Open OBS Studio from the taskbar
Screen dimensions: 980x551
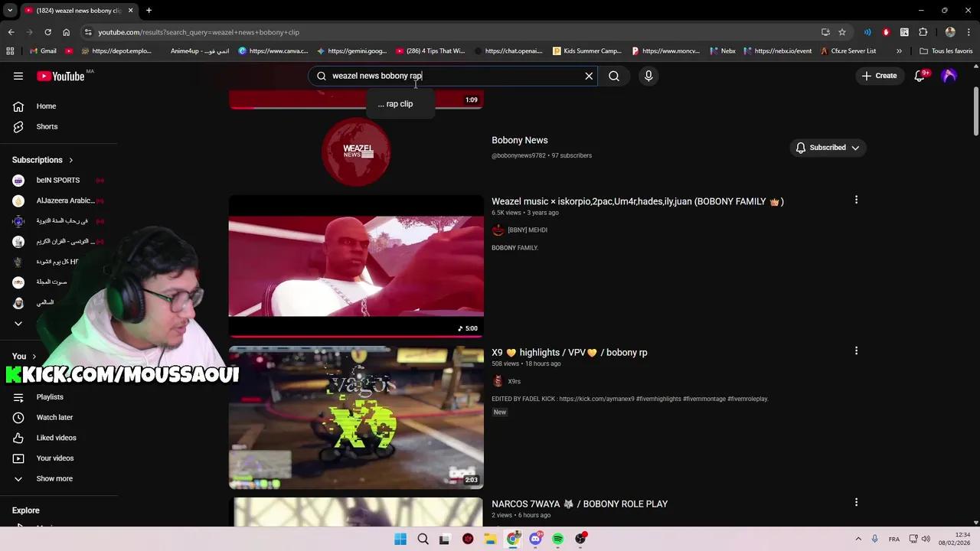(x=580, y=539)
